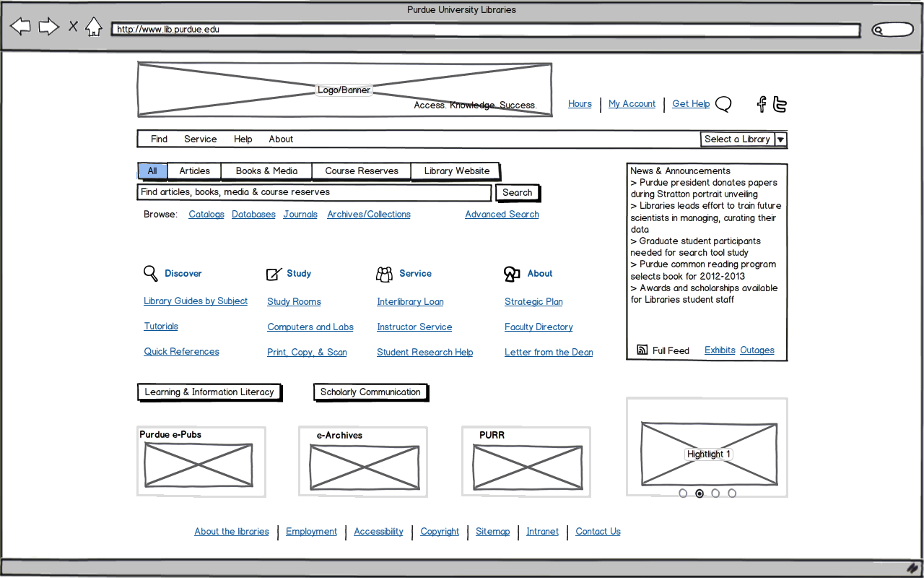This screenshot has height=578, width=924.
Task: Open Library Guides by Subject link
Action: point(196,301)
